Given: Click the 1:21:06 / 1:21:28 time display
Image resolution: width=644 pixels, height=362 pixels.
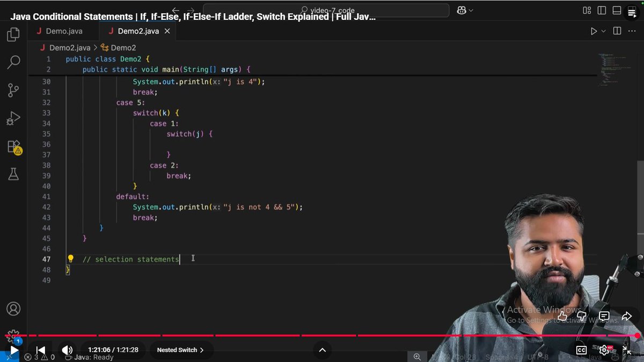Looking at the screenshot, I should [x=113, y=350].
